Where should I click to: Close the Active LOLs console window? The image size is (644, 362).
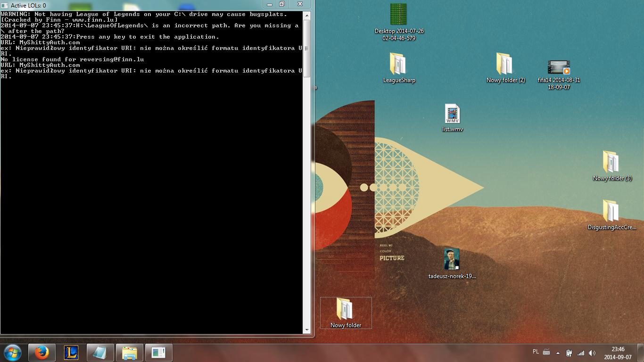pyautogui.click(x=300, y=4)
